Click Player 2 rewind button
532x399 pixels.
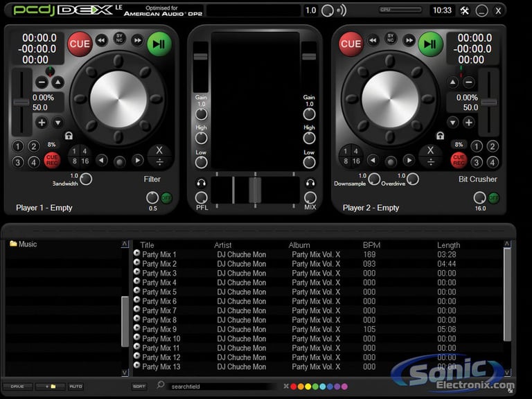373,41
